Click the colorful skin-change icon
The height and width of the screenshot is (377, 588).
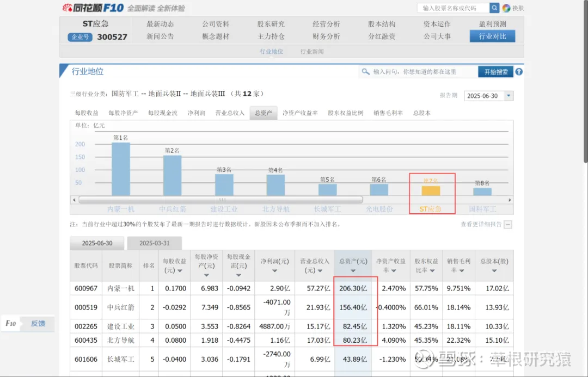[506, 8]
